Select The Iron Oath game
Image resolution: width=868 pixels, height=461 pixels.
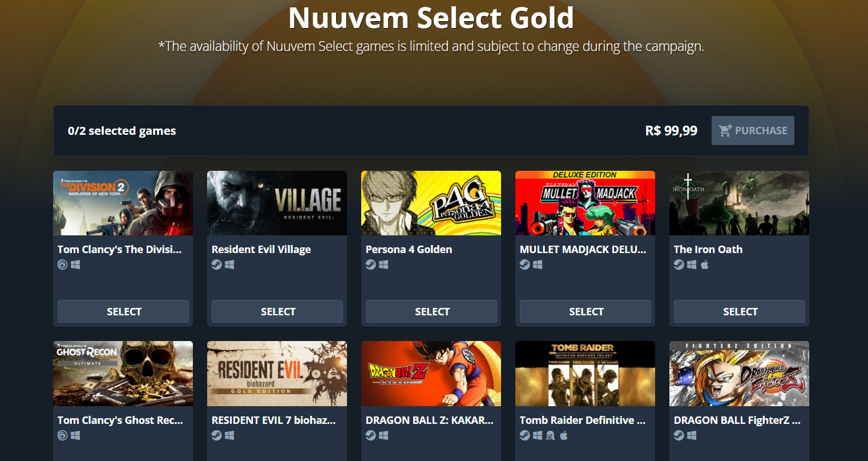(740, 311)
